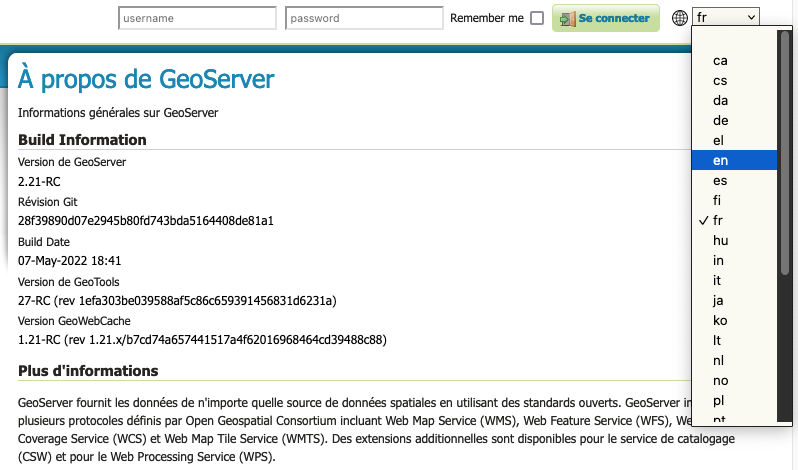798x470 pixels.
Task: Select nl from language list
Action: (x=734, y=361)
